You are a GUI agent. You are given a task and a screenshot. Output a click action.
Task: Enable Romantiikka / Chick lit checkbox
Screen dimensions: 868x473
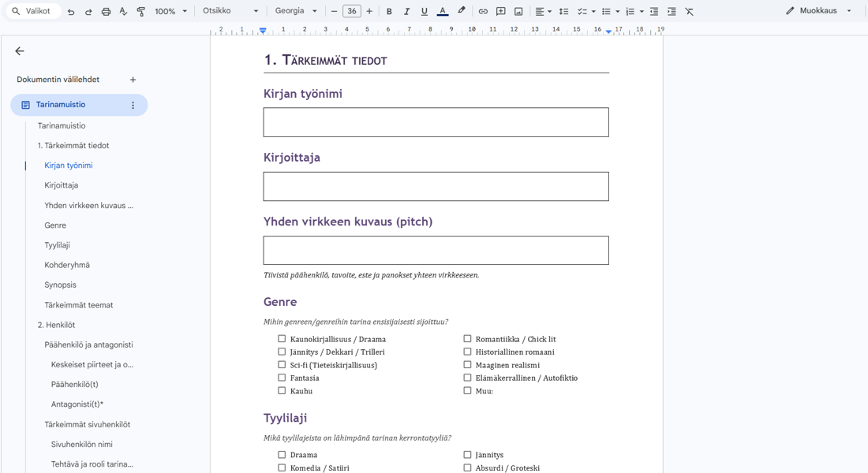coord(467,338)
